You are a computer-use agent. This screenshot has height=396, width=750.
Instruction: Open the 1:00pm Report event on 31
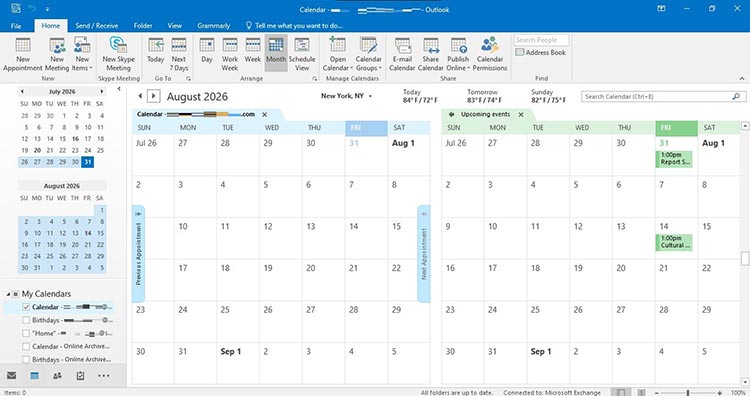point(674,159)
